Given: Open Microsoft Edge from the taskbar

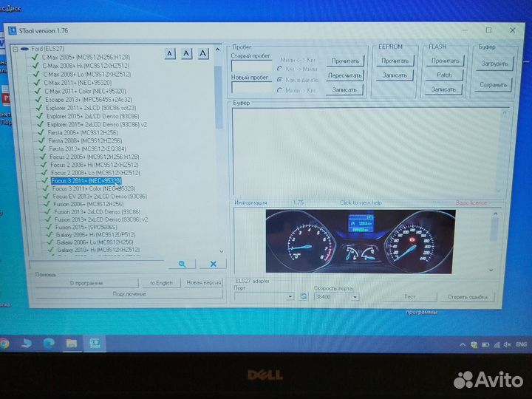Looking at the screenshot, I should (49, 344).
